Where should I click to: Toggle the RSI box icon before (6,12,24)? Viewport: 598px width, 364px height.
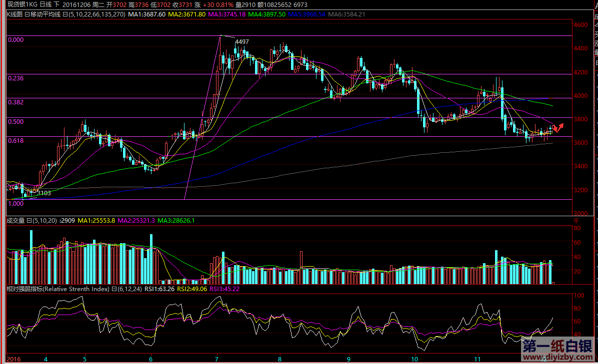tap(114, 289)
